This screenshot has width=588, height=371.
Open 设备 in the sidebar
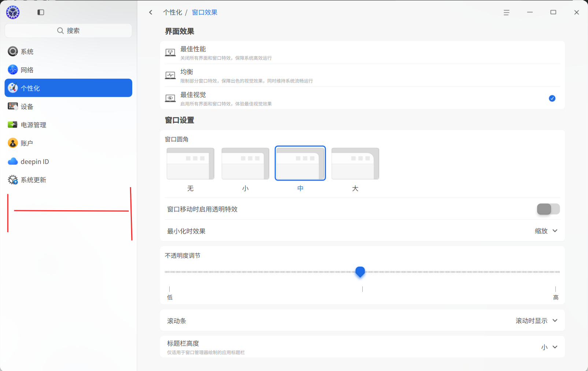click(68, 106)
